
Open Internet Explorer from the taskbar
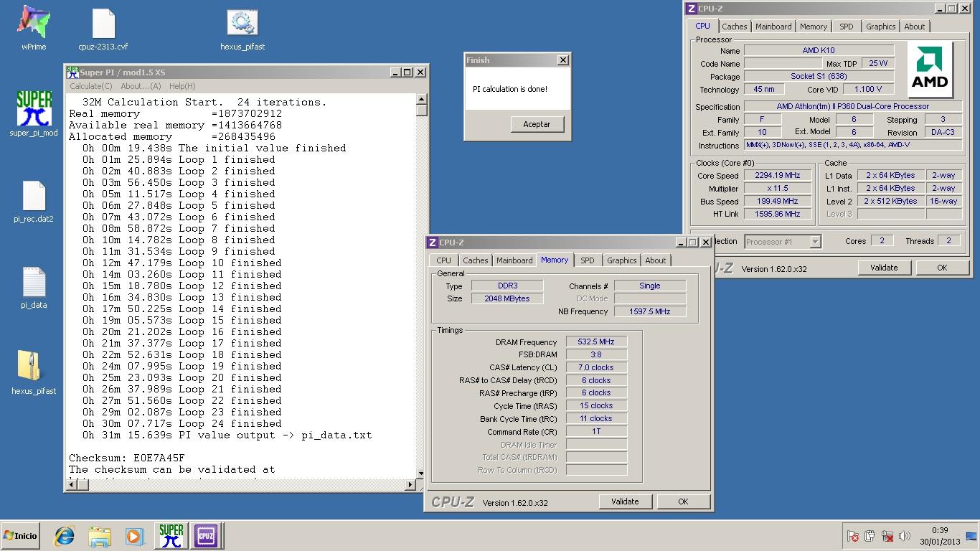65,536
